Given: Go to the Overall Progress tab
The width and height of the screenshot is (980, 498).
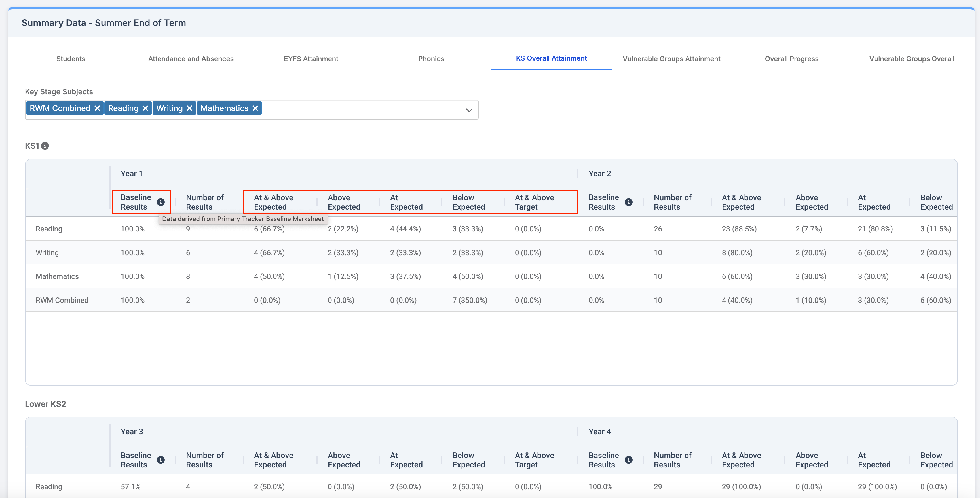Looking at the screenshot, I should point(791,59).
